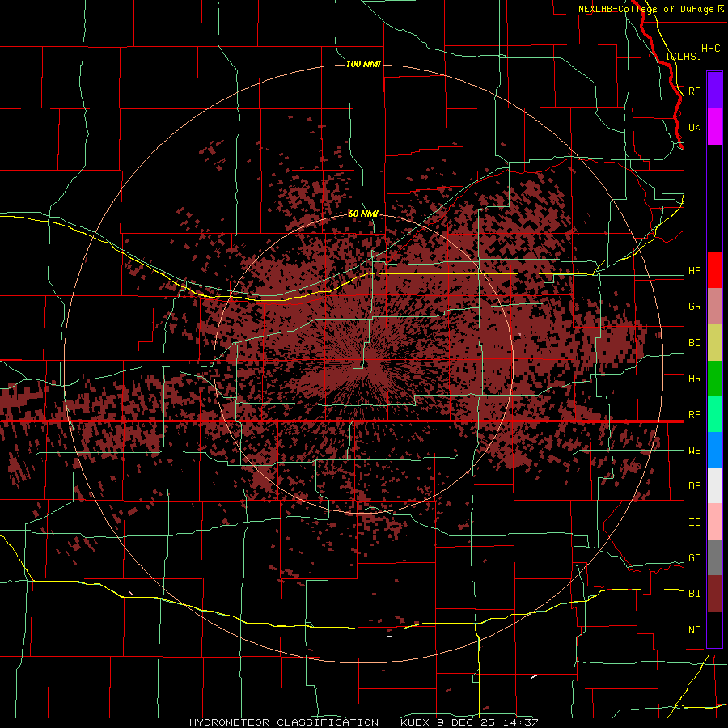The image size is (728, 728).
Task: Select the gray GC legend swatch
Action: pyautogui.click(x=714, y=557)
